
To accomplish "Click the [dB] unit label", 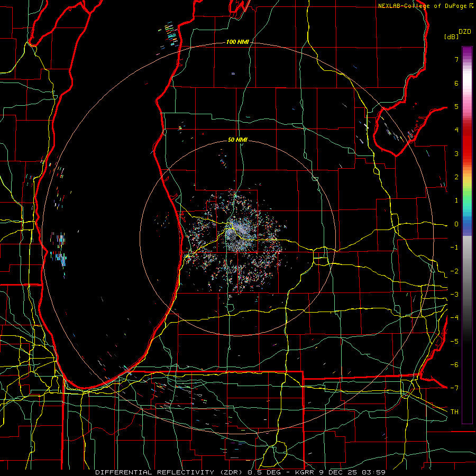I will click(452, 36).
